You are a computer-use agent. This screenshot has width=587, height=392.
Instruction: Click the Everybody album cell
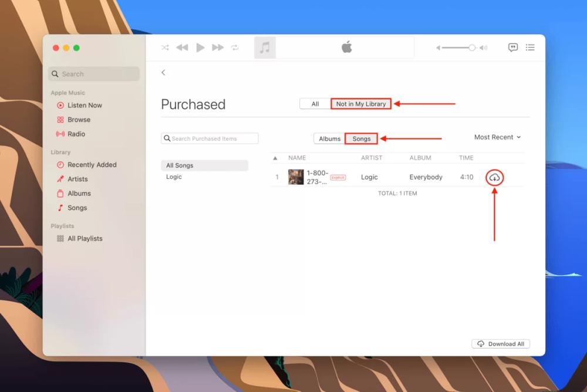(x=426, y=177)
